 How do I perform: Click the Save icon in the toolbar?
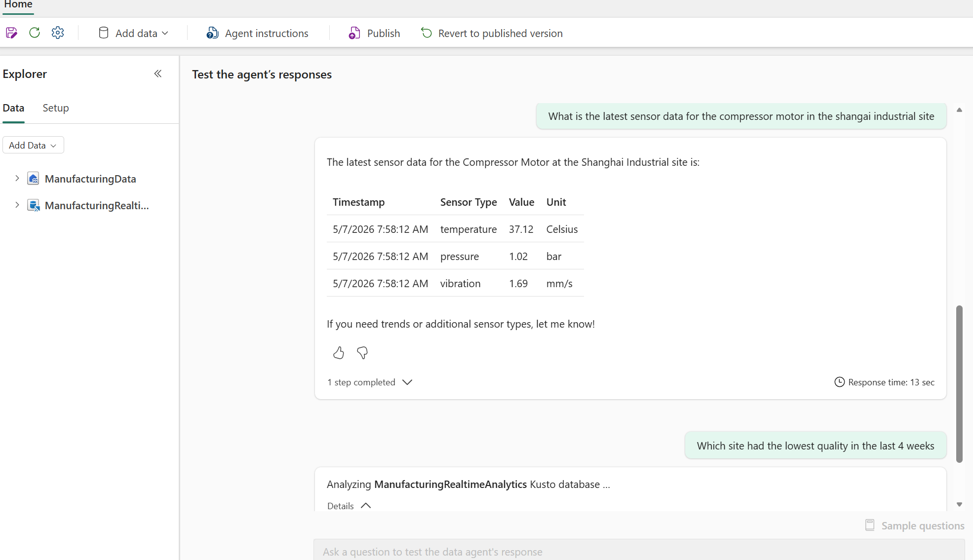pyautogui.click(x=11, y=33)
